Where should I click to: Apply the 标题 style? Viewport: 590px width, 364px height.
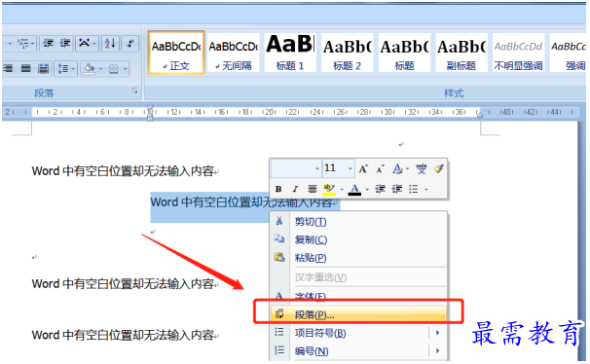pyautogui.click(x=404, y=53)
